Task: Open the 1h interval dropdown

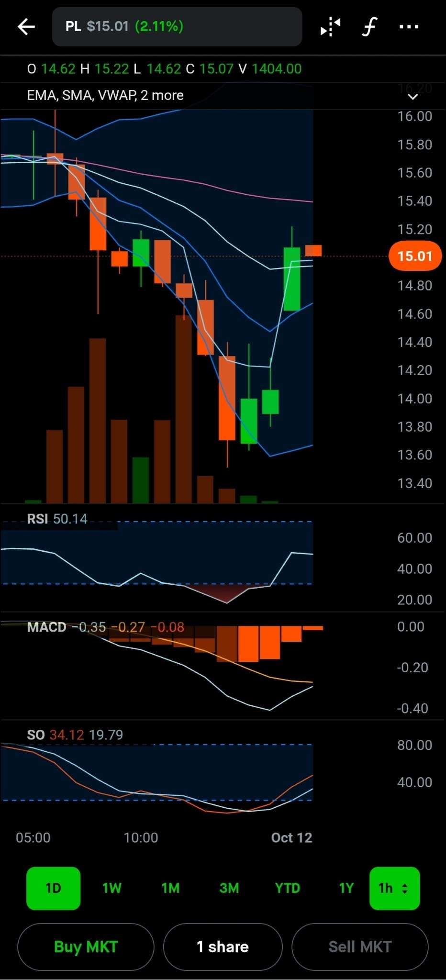Action: pyautogui.click(x=394, y=888)
